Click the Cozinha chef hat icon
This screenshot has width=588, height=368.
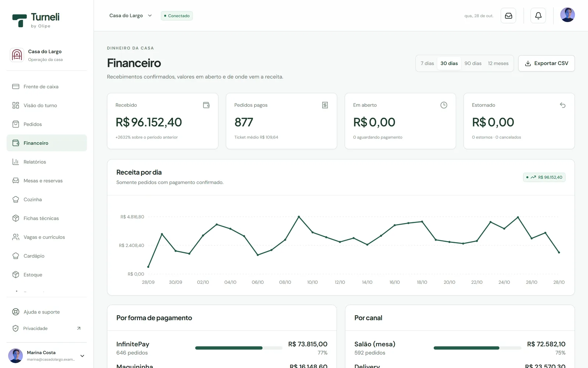(x=15, y=199)
